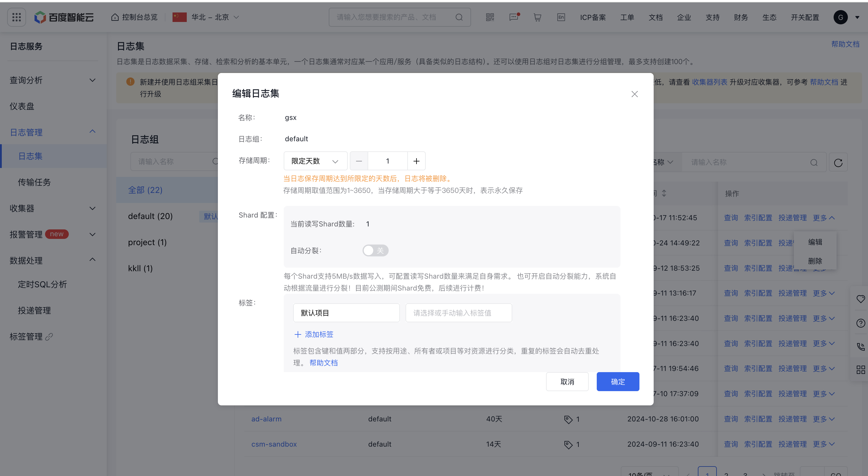This screenshot has height=476, width=868.
Task: Close the 编辑日志集 dialog
Action: (634, 94)
